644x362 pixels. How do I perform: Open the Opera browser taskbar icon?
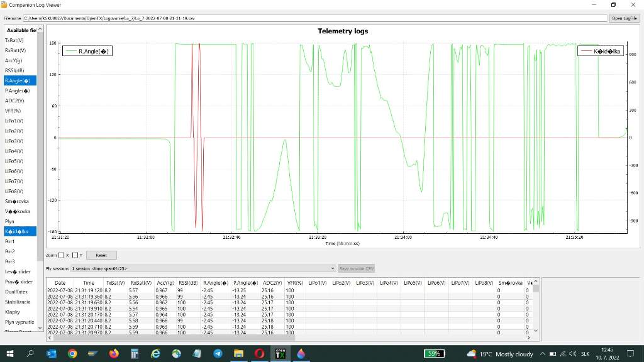point(259,354)
